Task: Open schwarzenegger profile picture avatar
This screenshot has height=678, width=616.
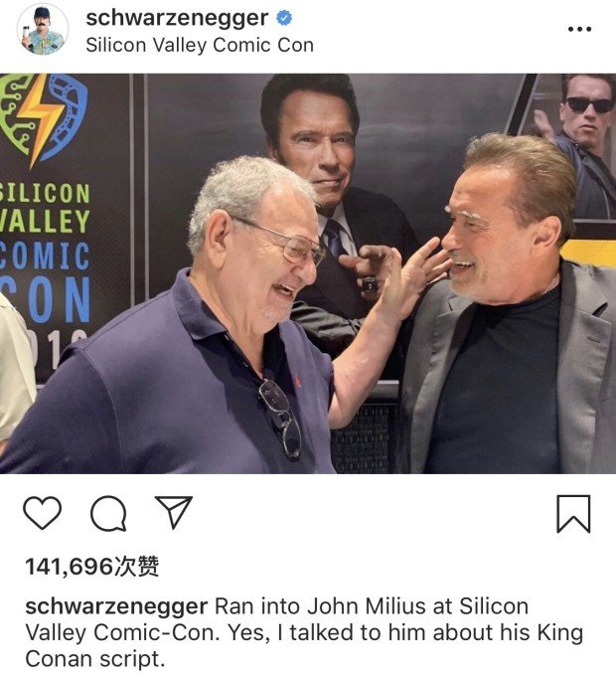Action: coord(43,29)
